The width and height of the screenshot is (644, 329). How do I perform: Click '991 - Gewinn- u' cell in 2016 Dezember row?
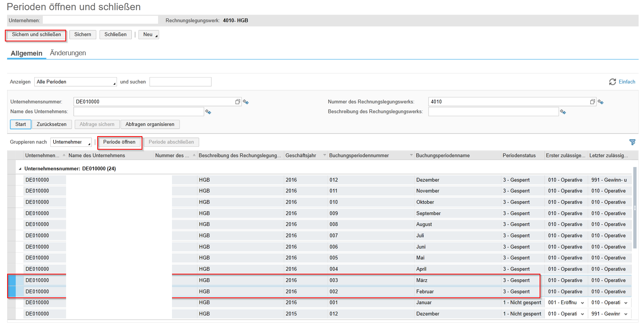[609, 180]
